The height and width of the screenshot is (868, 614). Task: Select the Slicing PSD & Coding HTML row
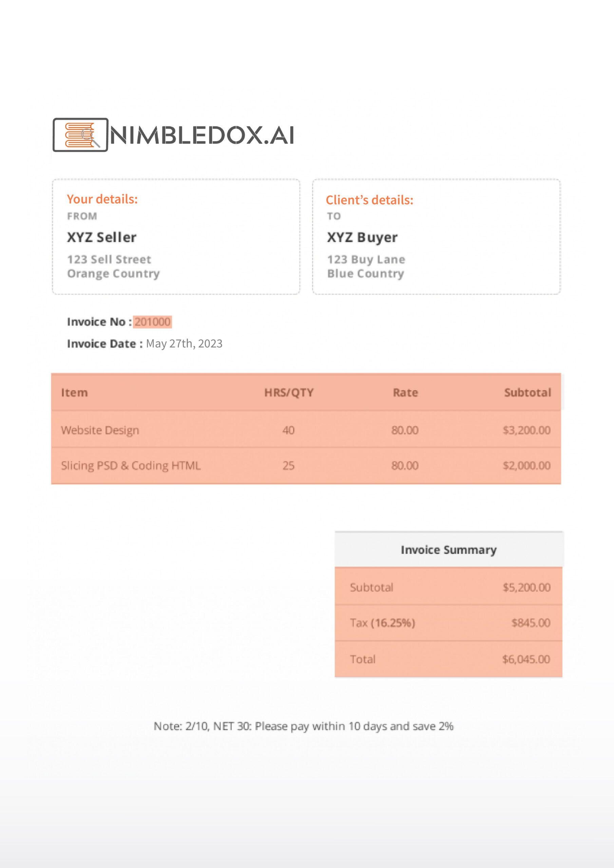click(131, 466)
